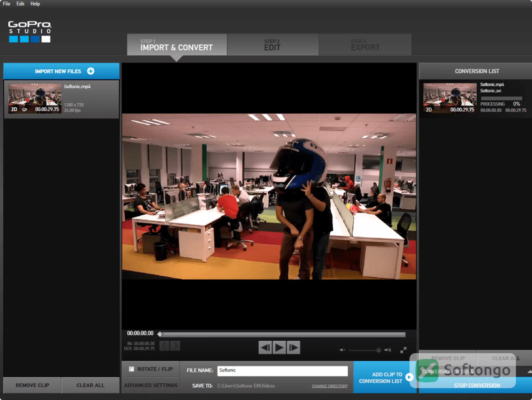Click the plus icon on Import New Files
The width and height of the screenshot is (532, 400).
point(91,71)
